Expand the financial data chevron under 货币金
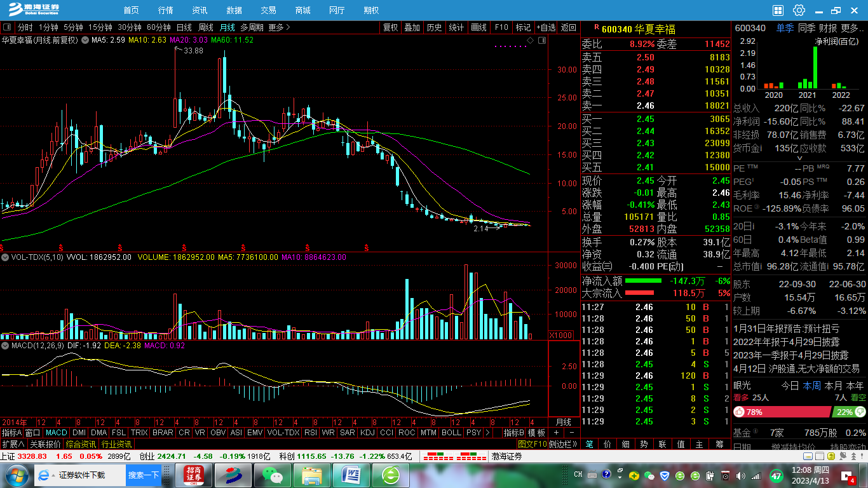Image resolution: width=868 pixels, height=488 pixels. tap(799, 158)
